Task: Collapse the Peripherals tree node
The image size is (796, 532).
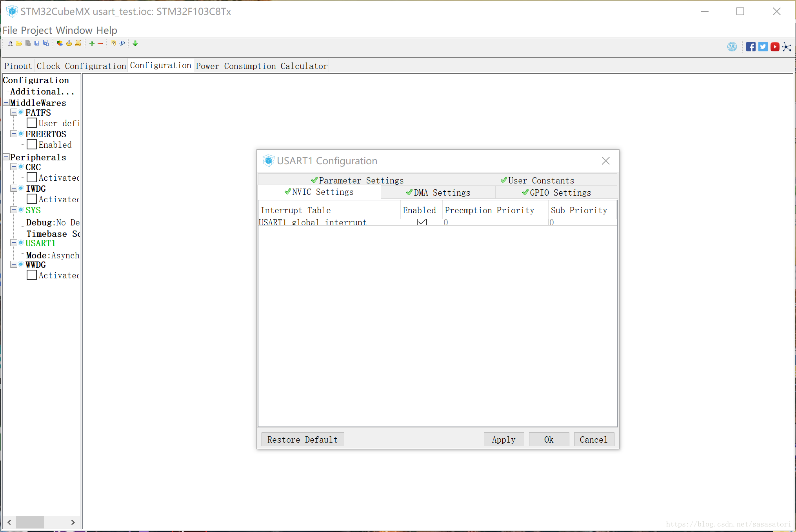Action: click(6, 157)
